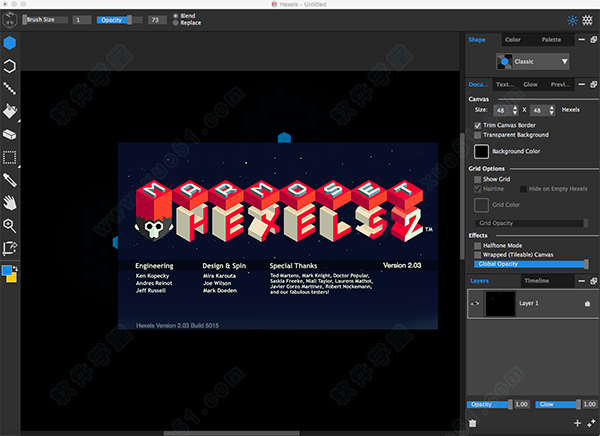Uncheck Trim Canvas Border
The width and height of the screenshot is (600, 436).
(478, 125)
